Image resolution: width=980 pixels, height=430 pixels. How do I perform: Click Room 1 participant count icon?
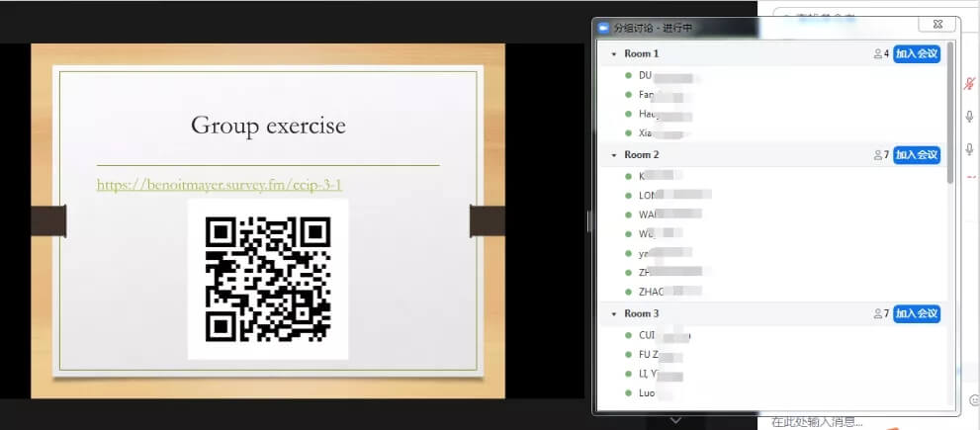[x=877, y=53]
